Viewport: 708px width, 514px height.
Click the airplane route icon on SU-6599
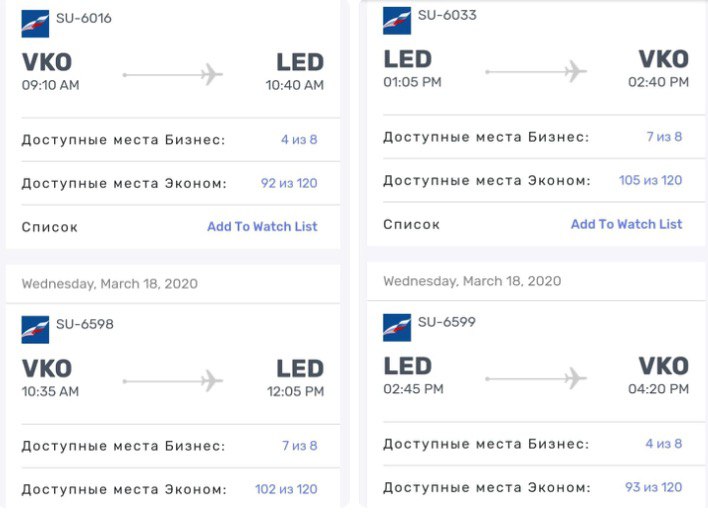click(x=536, y=378)
